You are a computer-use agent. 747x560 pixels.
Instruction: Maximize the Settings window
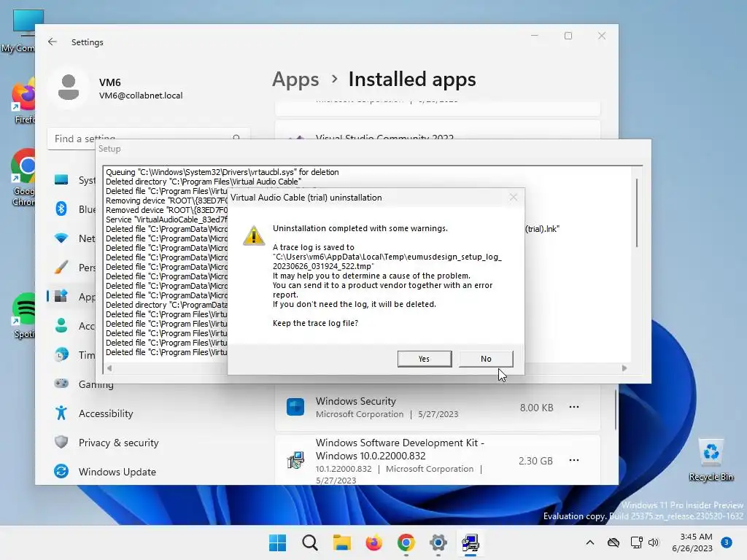(568, 36)
